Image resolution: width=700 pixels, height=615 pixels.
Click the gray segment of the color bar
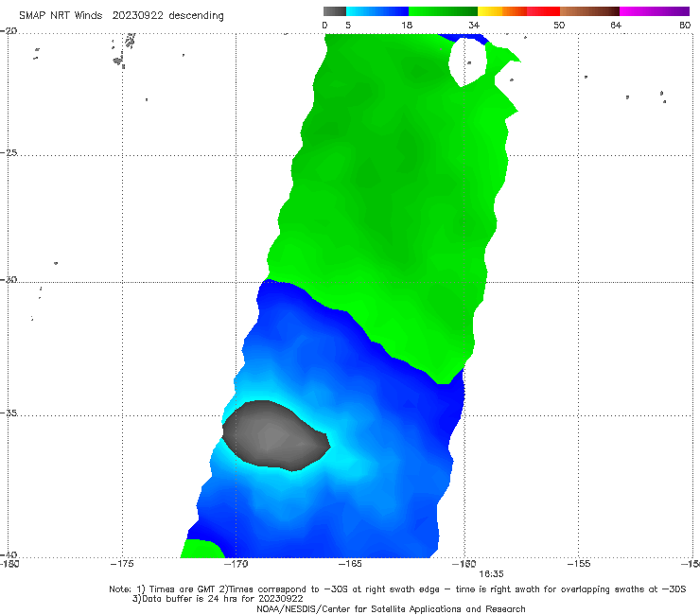tap(335, 11)
